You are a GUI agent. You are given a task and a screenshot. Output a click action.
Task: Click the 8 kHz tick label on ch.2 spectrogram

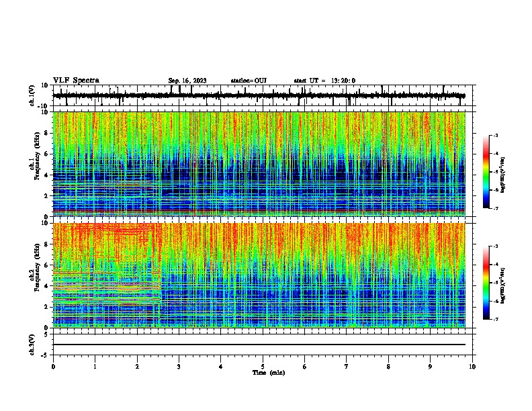tap(46, 244)
